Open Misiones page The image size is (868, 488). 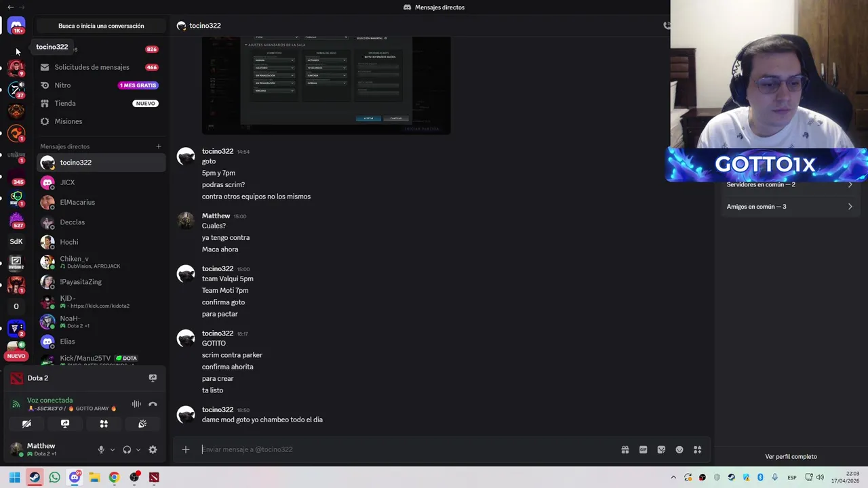point(100,121)
